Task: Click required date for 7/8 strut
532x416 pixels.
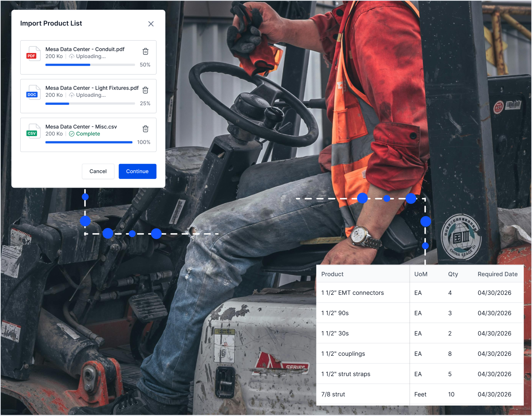Action: [x=494, y=394]
